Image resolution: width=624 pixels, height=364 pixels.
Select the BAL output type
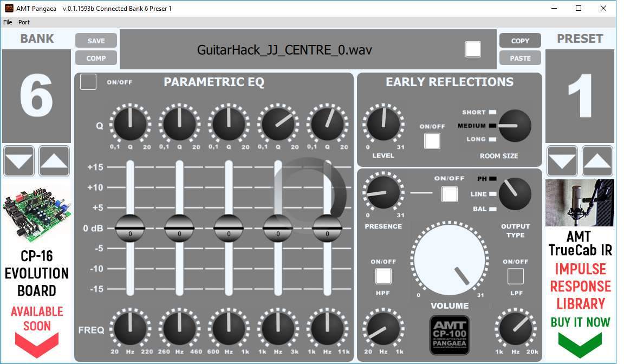point(493,209)
